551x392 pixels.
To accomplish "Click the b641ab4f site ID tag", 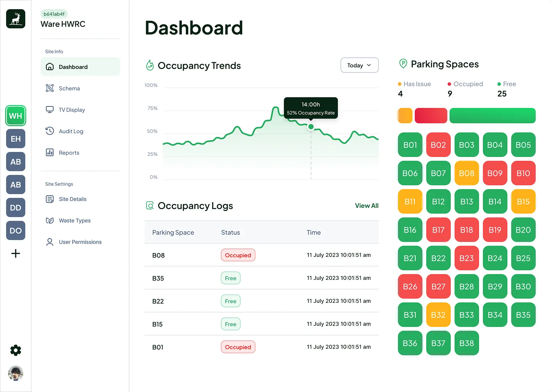I will [x=54, y=14].
